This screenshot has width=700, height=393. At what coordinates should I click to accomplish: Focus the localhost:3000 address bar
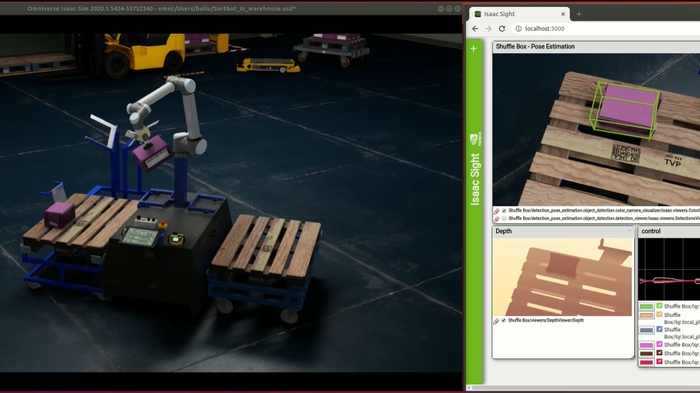coord(607,29)
